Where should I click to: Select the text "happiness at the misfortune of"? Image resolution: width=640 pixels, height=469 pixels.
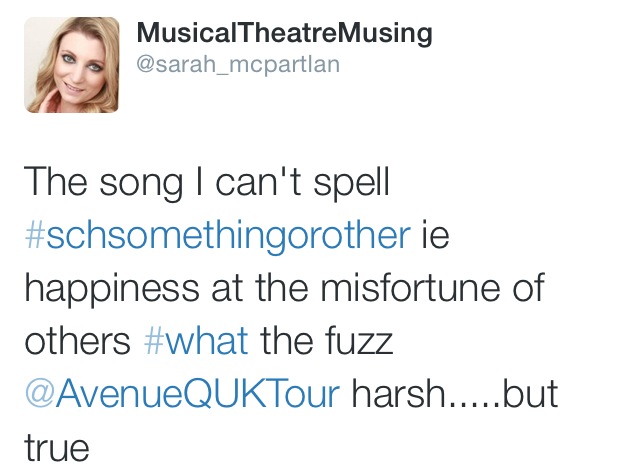(284, 289)
